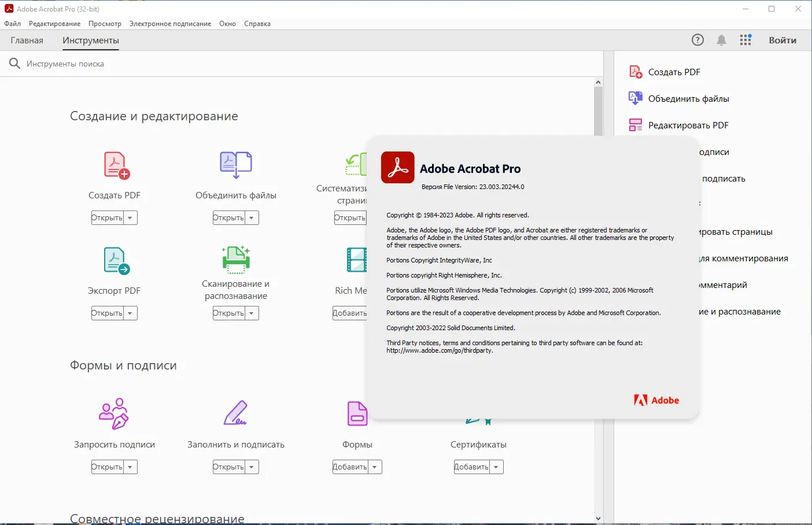
Task: Click Добавить under Формы
Action: pos(350,467)
